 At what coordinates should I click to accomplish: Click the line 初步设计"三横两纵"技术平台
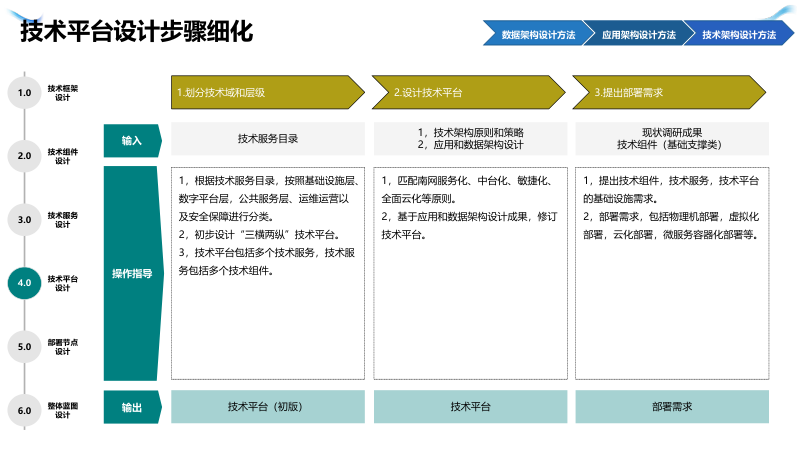[x=259, y=235]
